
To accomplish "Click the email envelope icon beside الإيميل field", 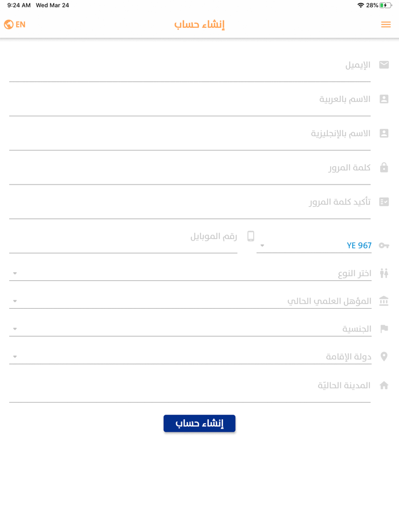I will 384,64.
